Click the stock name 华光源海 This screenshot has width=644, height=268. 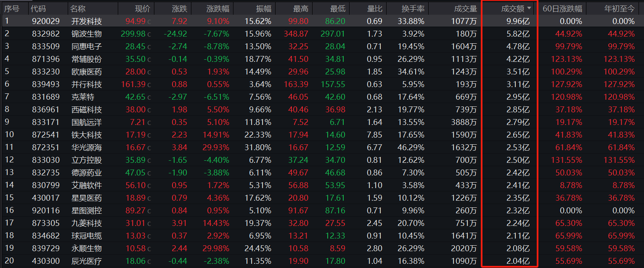click(x=86, y=147)
